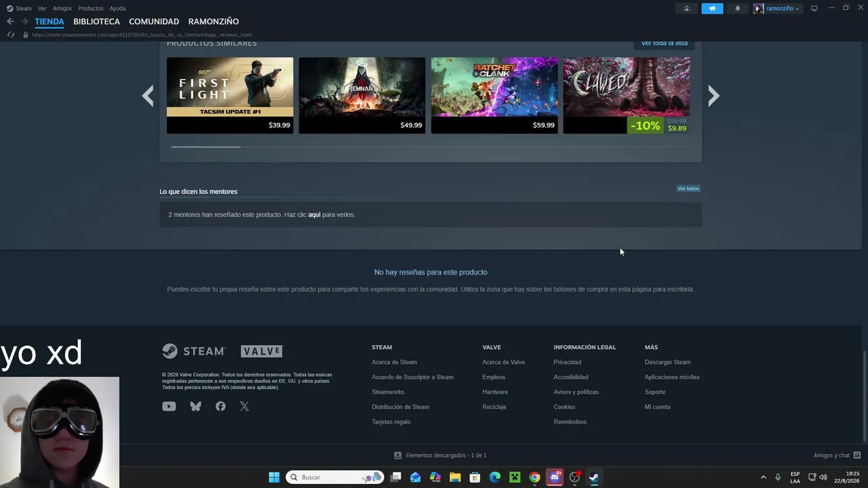
Task: Open Steam's X (Twitter) page from the footer
Action: 244,407
